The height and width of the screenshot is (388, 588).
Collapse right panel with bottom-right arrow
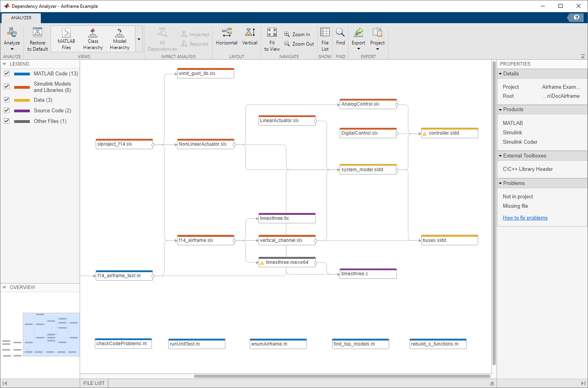(x=583, y=383)
